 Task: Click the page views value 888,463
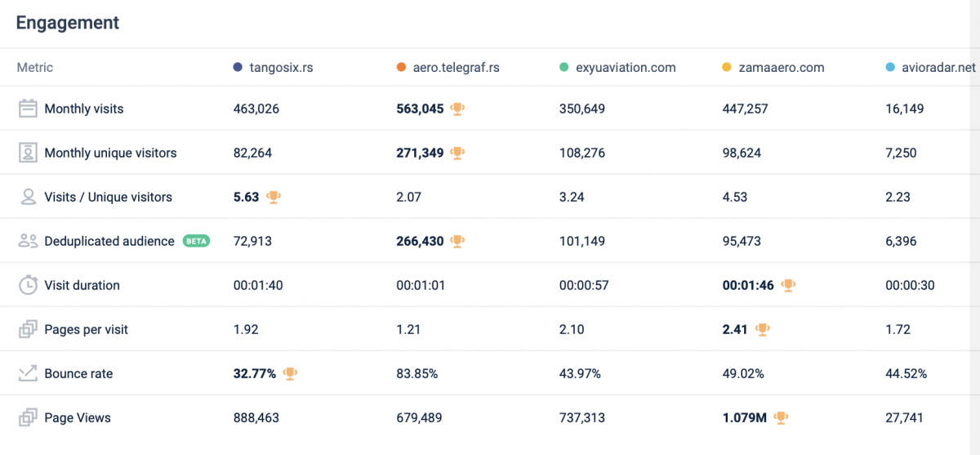pos(256,417)
